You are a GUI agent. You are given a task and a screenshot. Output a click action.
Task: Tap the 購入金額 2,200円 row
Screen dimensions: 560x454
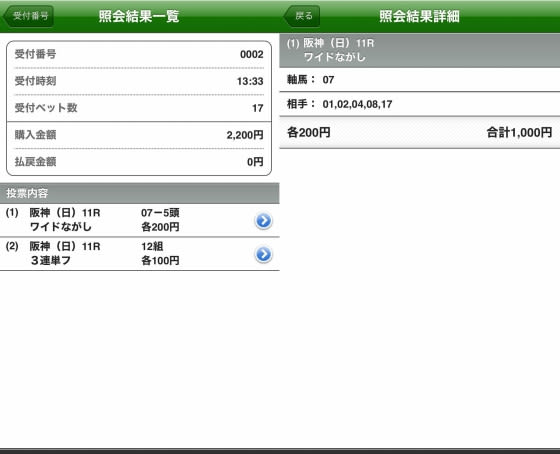click(139, 135)
